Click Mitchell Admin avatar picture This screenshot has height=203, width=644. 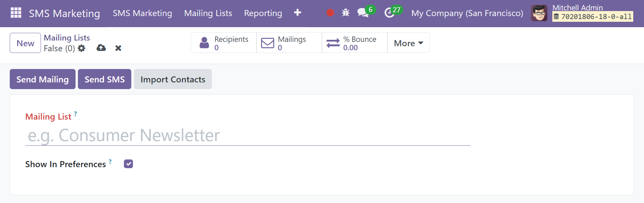[x=539, y=13]
